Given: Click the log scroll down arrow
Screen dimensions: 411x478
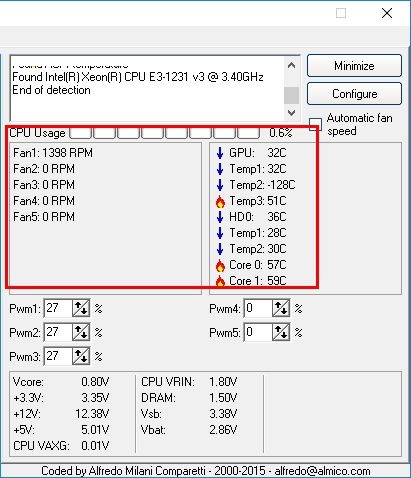Looking at the screenshot, I should pyautogui.click(x=291, y=113).
